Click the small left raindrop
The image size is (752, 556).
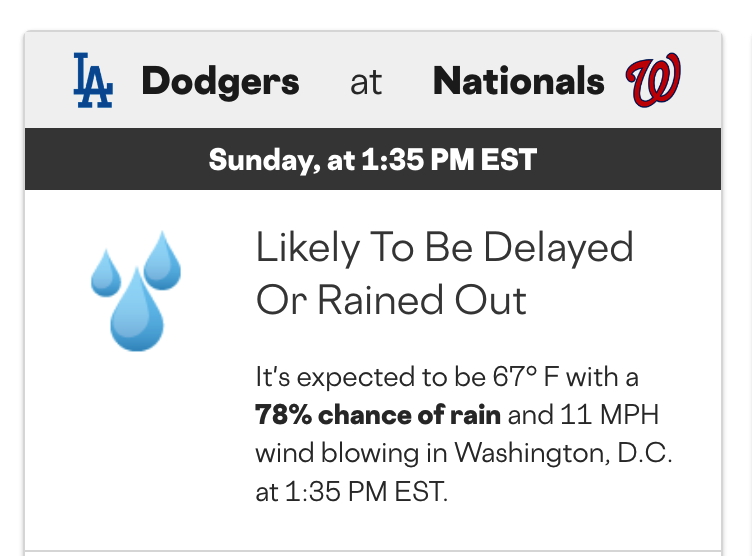click(x=105, y=275)
